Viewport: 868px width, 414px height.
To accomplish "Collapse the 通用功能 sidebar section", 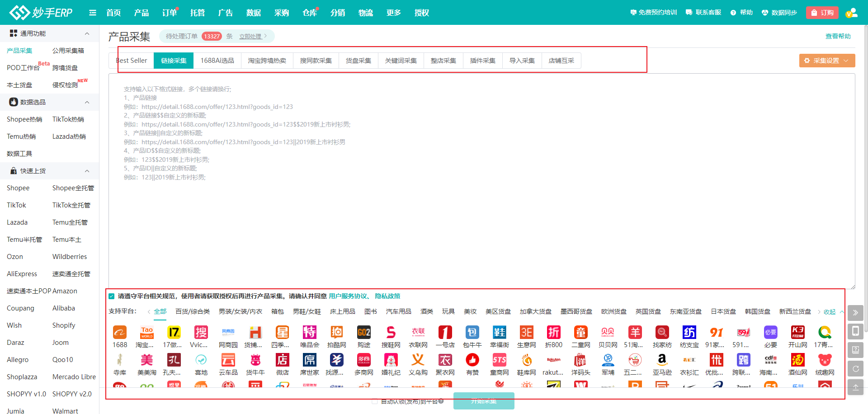I will tap(87, 33).
